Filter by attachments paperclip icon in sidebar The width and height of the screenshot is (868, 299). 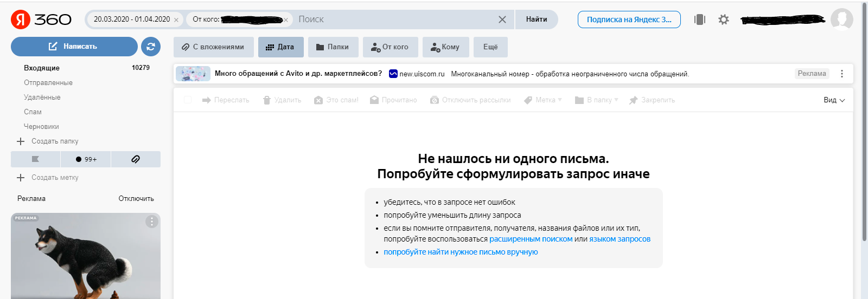click(x=136, y=159)
